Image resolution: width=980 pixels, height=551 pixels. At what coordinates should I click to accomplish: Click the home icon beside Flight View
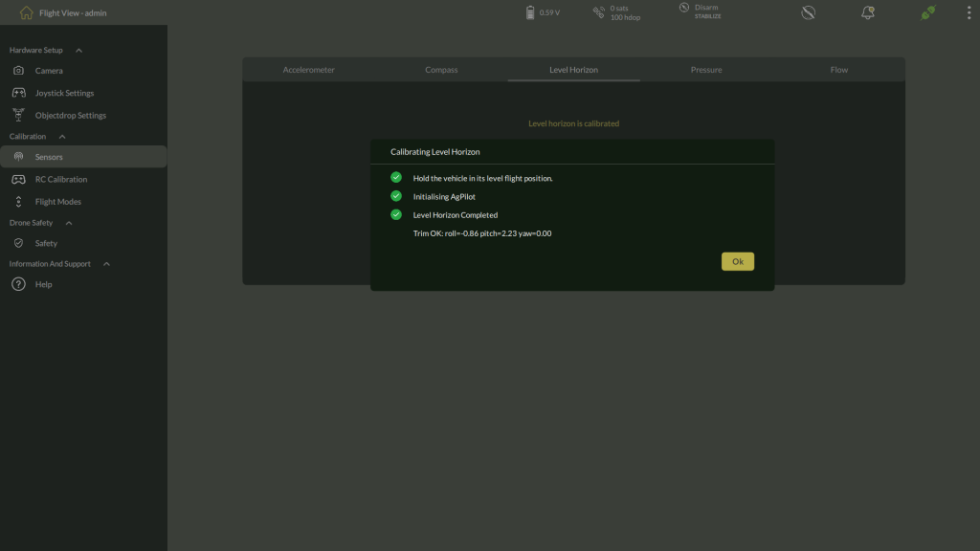pyautogui.click(x=26, y=12)
